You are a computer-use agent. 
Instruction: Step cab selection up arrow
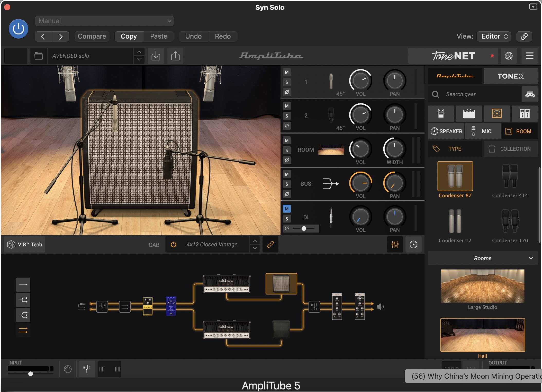[255, 241]
